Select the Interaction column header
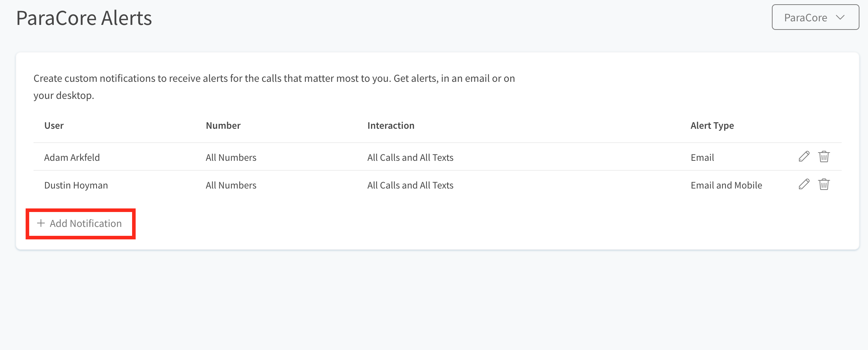 (x=391, y=126)
